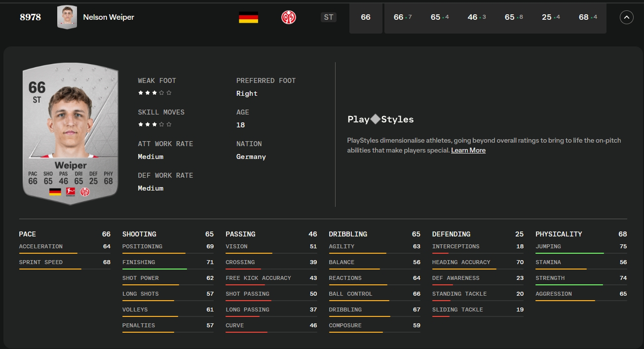The height and width of the screenshot is (349, 644).
Task: Click the Preferred Foot value Right
Action: (247, 93)
